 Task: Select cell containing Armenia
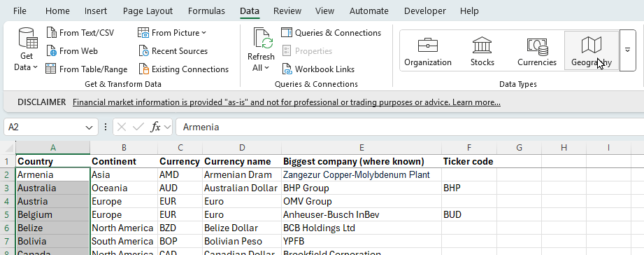coord(52,175)
